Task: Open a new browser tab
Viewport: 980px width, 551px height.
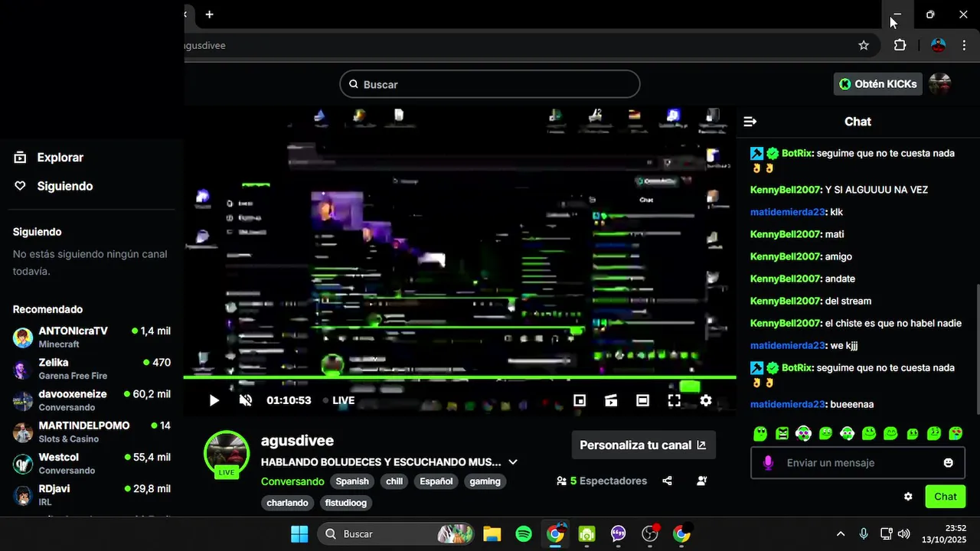Action: (x=209, y=15)
